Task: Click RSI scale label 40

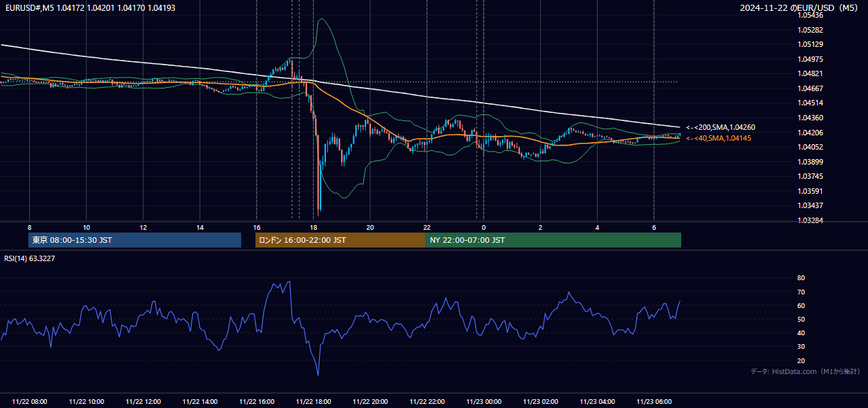Action: [801, 333]
